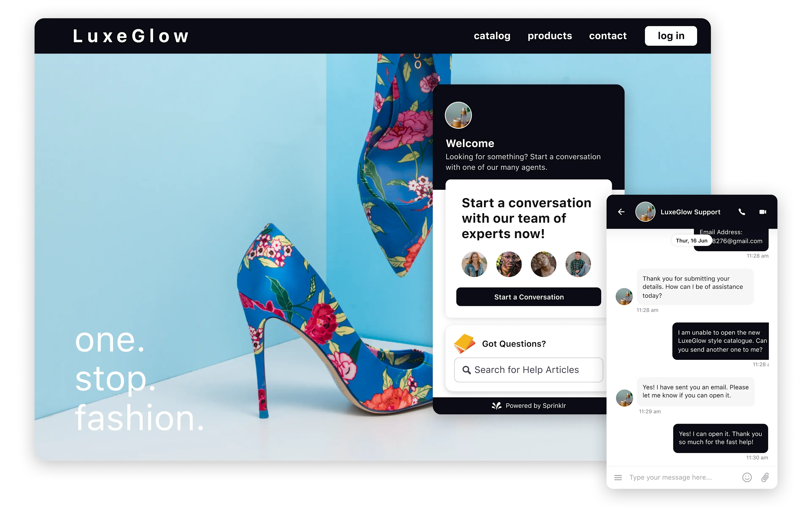This screenshot has width=812, height=507.
Task: Expand the Got Questions section
Action: (x=513, y=343)
